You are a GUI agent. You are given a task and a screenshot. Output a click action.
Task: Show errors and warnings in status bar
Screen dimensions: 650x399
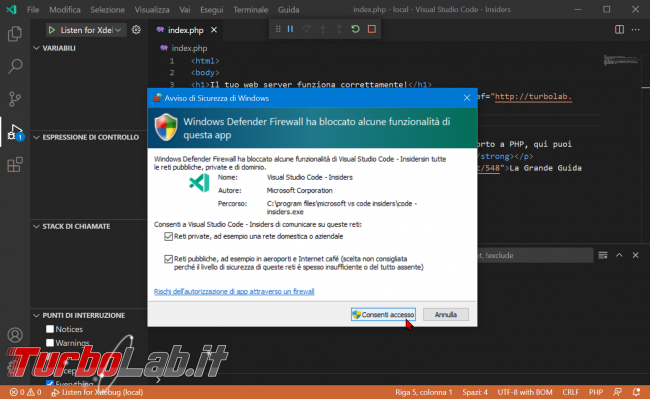[25, 392]
